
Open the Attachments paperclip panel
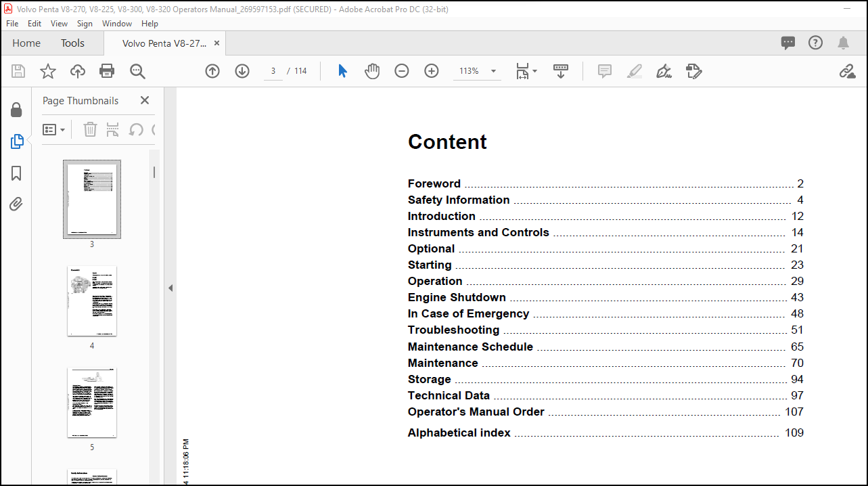click(x=17, y=204)
